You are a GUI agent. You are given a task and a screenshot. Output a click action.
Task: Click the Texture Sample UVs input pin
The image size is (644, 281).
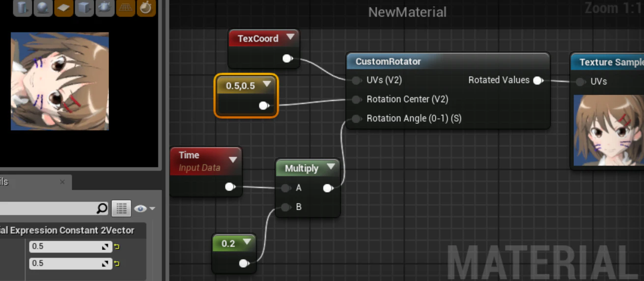[581, 82]
